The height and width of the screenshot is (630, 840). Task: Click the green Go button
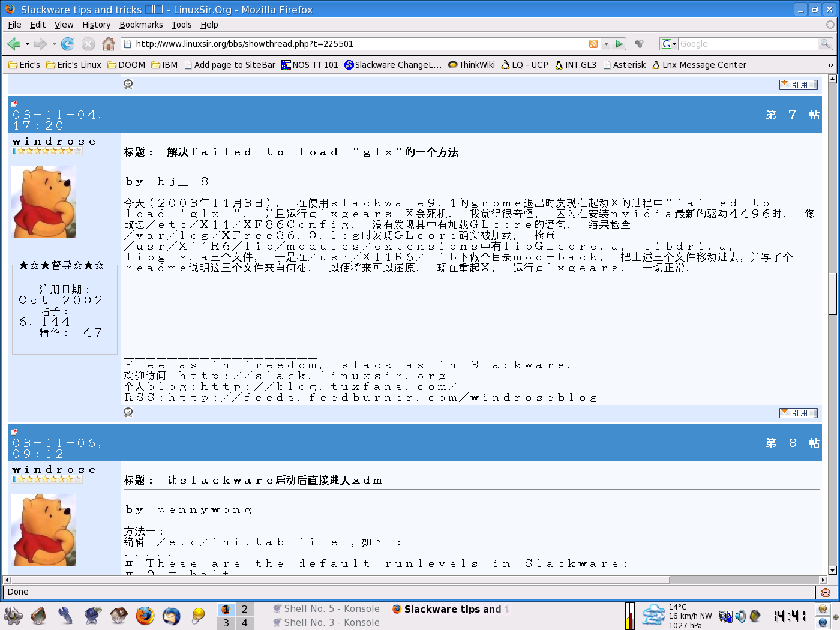[x=620, y=44]
